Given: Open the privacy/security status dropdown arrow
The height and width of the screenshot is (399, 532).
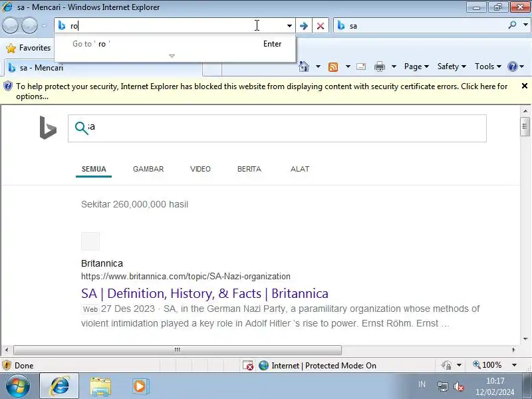Looking at the screenshot, I should click(x=459, y=365).
